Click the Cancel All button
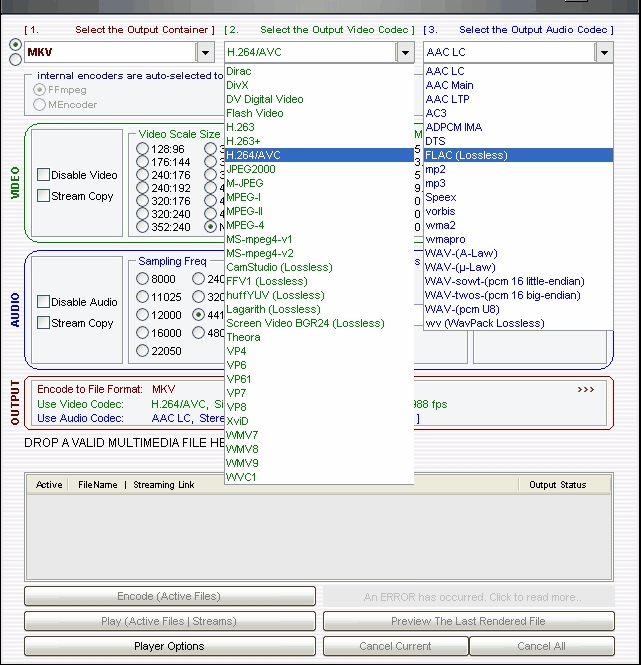The height and width of the screenshot is (665, 641). point(542,646)
